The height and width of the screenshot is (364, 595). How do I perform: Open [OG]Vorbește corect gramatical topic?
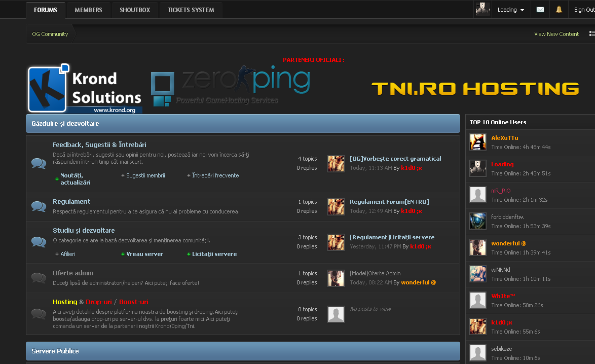(395, 159)
